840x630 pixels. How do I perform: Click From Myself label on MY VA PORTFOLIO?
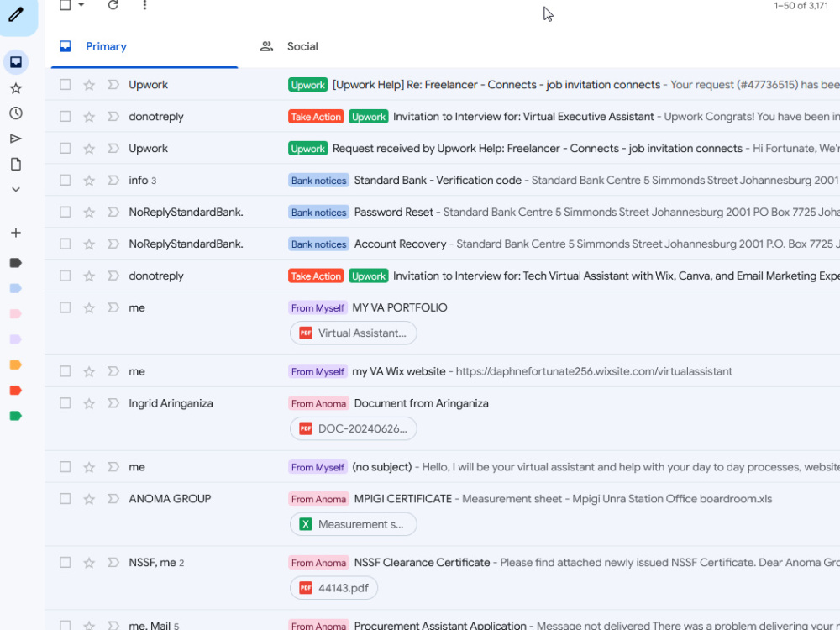(318, 307)
